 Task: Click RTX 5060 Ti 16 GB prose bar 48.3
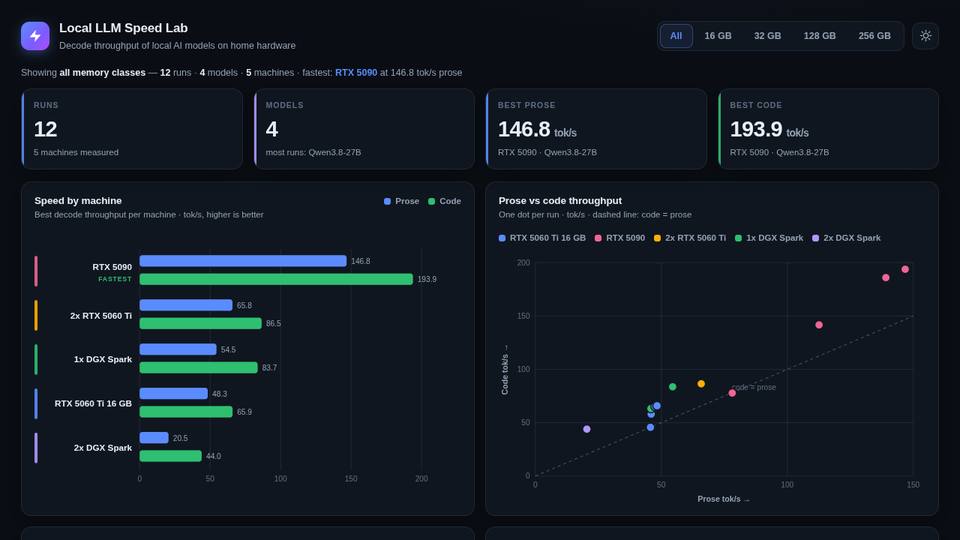point(174,393)
